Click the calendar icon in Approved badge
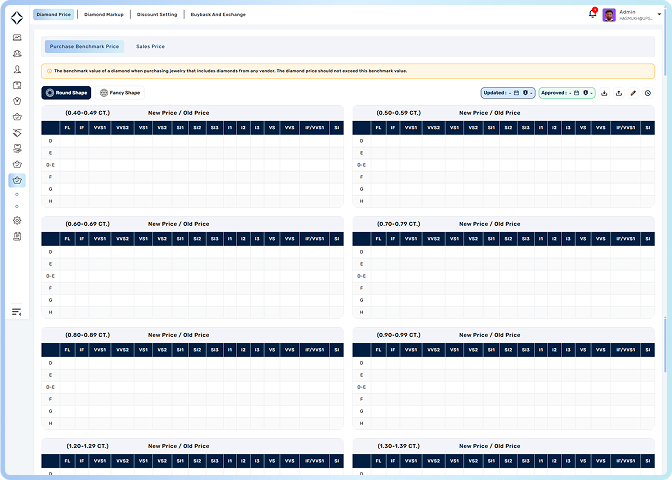 (x=576, y=93)
